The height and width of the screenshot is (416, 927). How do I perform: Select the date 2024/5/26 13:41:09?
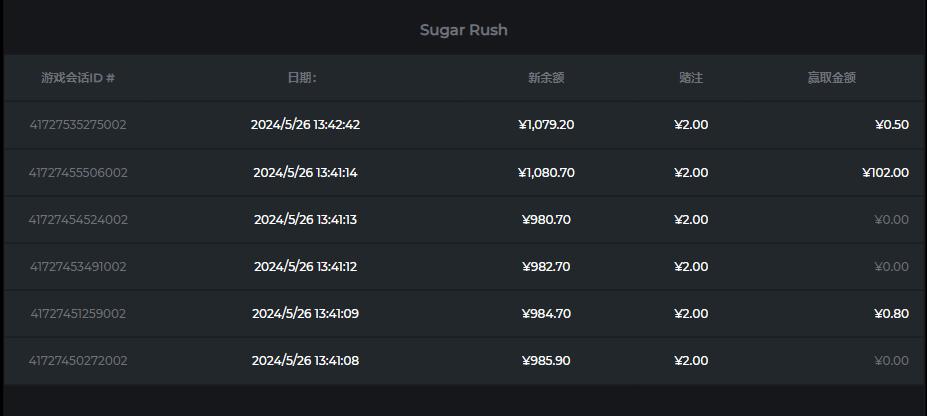[305, 314]
